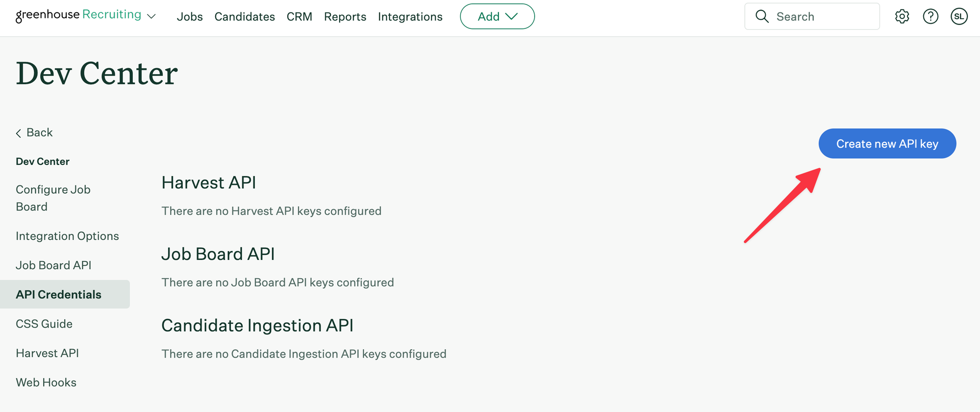Click inside the Search field
Screen dimensions: 980x412
812,16
